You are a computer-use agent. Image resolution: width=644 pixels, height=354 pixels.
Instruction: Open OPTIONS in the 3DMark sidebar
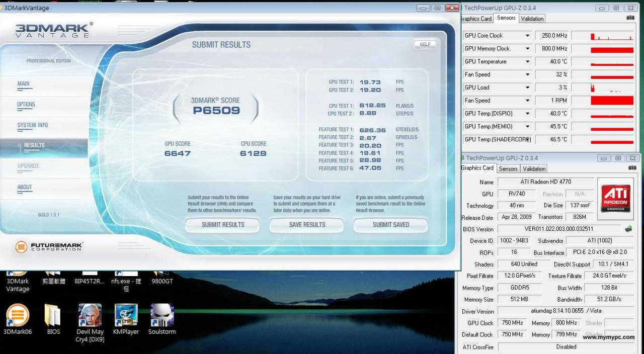(26, 105)
